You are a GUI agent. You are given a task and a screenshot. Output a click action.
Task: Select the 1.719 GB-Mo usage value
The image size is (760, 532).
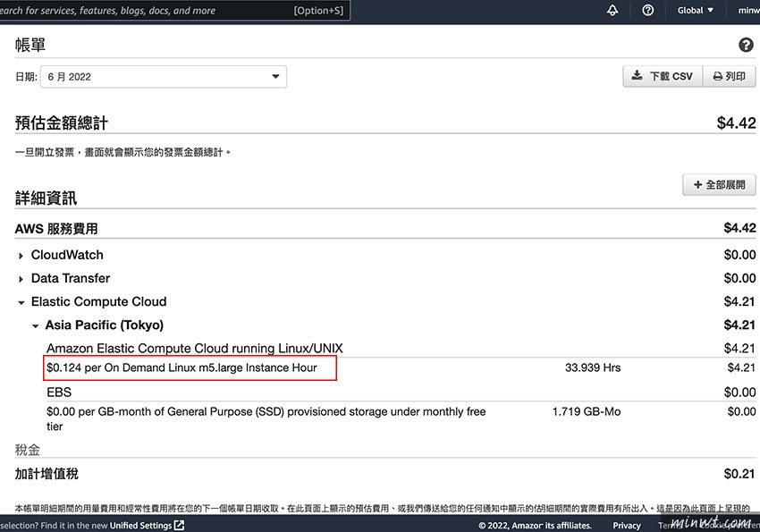587,412
